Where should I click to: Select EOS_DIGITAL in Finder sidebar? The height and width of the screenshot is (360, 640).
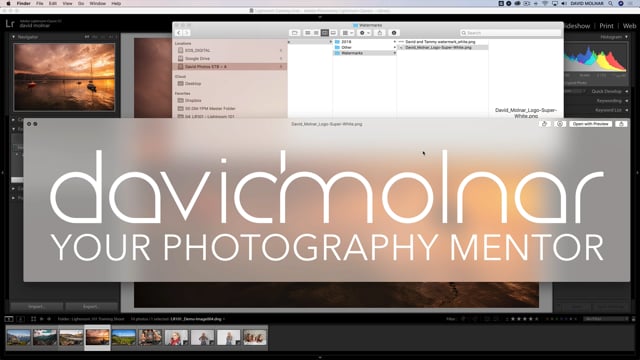[x=198, y=50]
